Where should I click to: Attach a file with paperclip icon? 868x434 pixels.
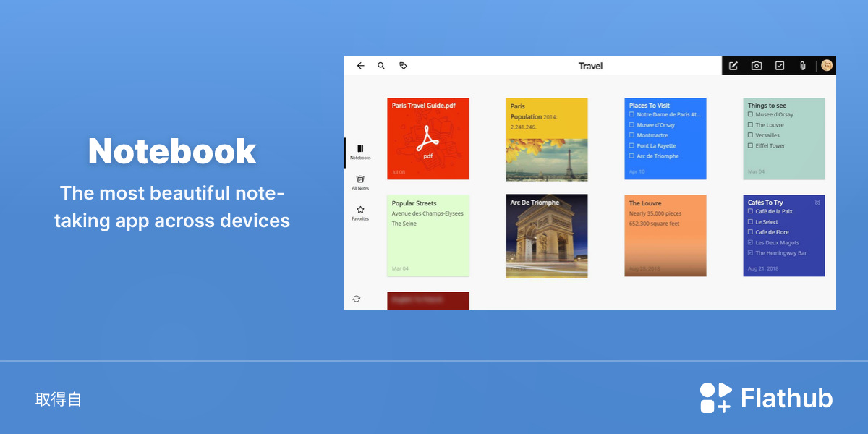[x=802, y=66]
